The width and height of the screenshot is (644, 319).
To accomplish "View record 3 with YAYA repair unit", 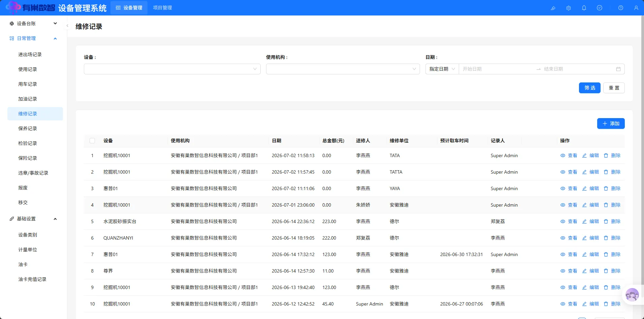I will pos(569,188).
